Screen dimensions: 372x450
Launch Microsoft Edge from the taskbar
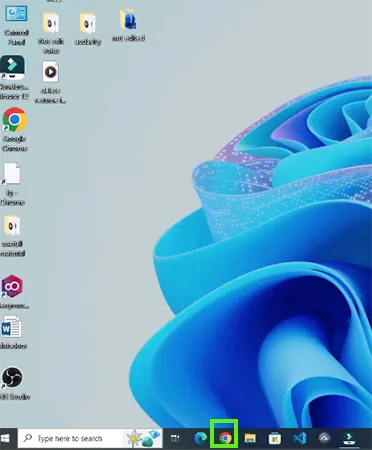pos(201,438)
